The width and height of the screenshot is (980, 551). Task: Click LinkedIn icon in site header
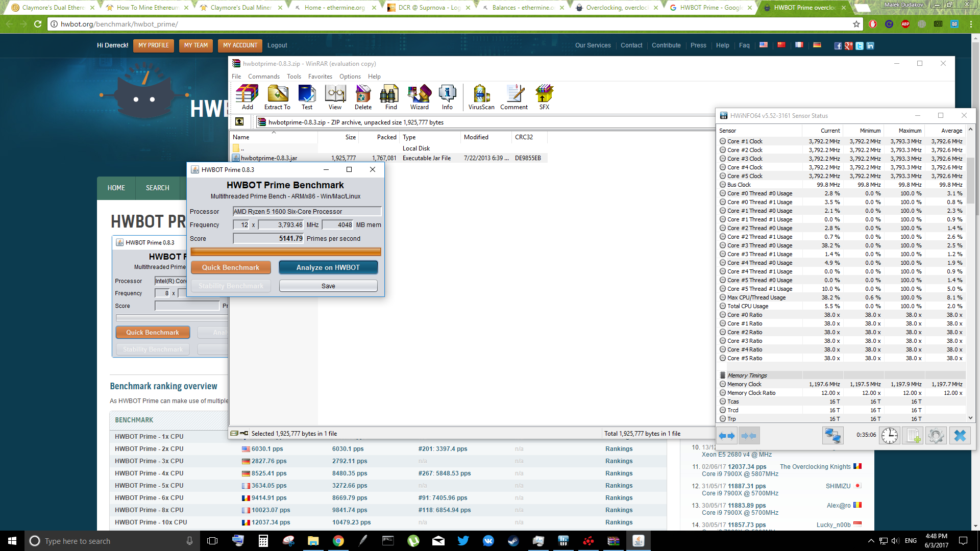click(x=870, y=46)
